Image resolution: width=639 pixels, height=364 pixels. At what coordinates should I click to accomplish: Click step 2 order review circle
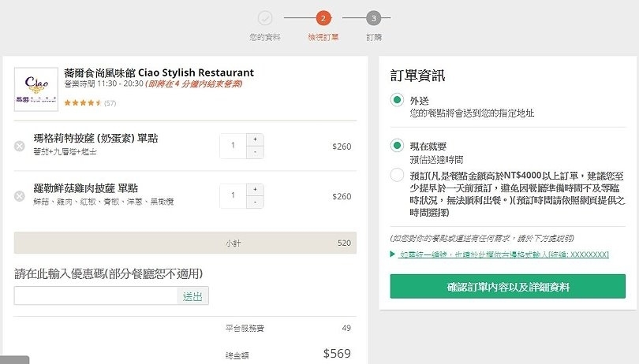tap(322, 18)
